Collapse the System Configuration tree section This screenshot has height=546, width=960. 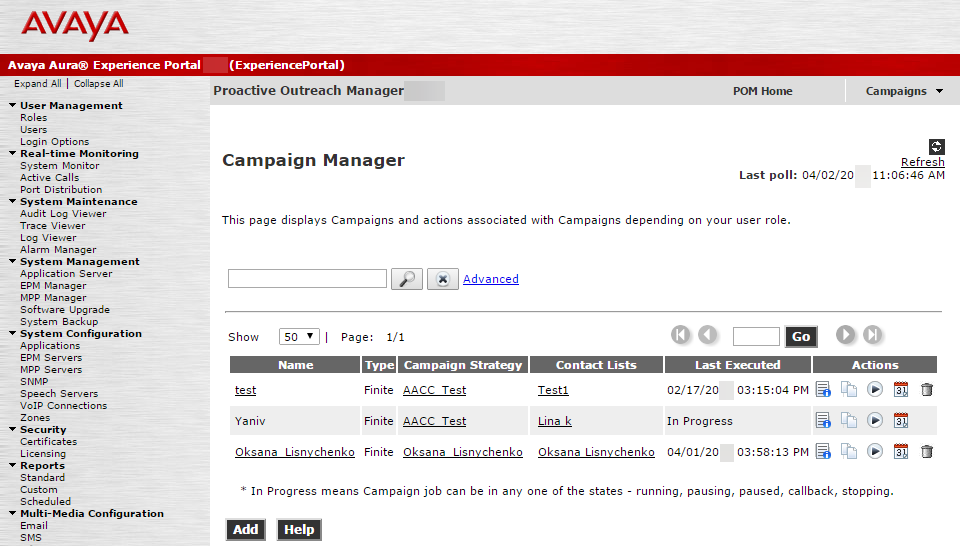12,334
